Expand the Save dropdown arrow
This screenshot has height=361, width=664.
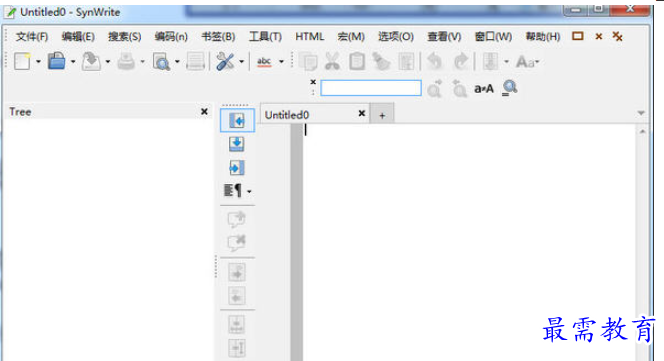pos(108,62)
